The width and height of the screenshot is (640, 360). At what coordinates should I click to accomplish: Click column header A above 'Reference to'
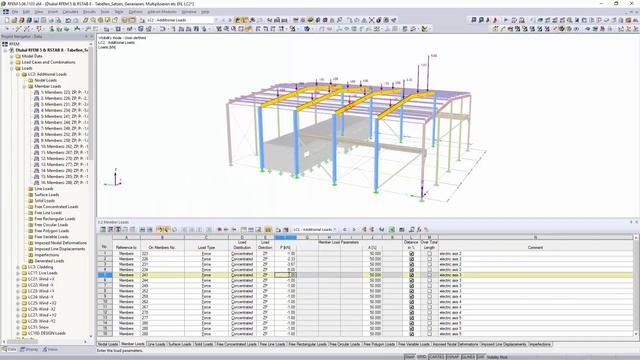coord(126,237)
